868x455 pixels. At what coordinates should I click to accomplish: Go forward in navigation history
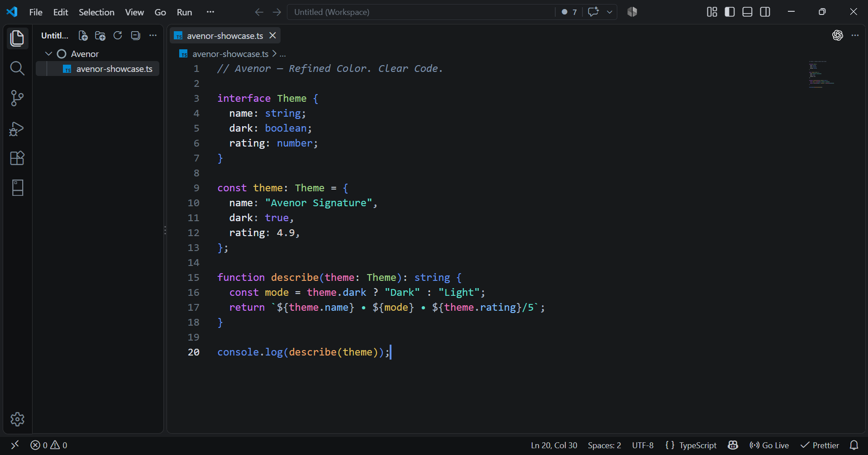click(277, 12)
